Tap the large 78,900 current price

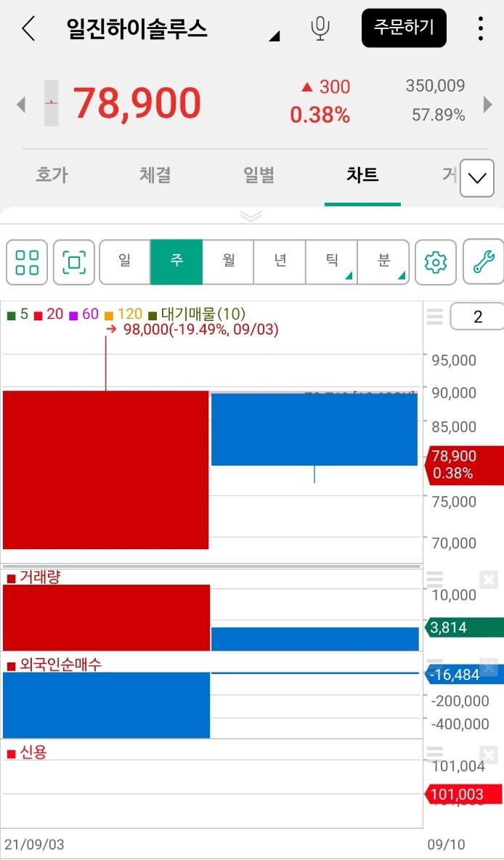click(x=138, y=103)
